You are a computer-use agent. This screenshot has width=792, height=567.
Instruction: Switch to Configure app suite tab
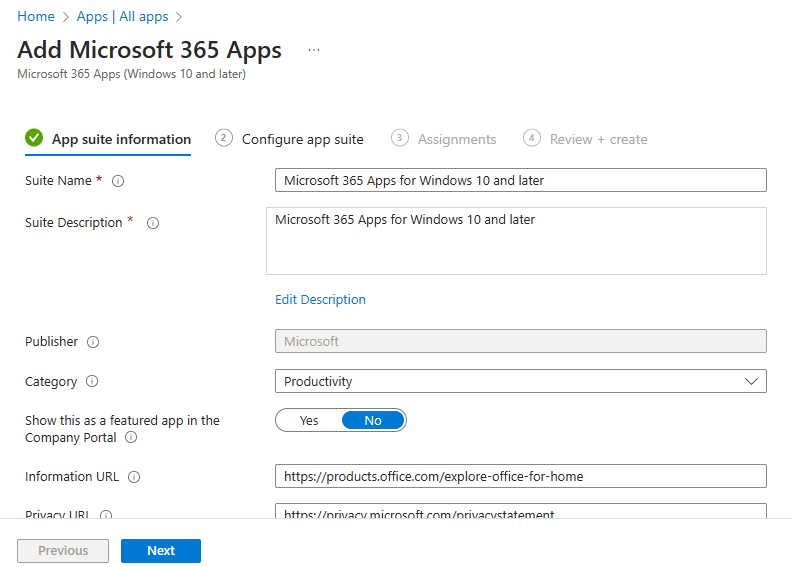pyautogui.click(x=302, y=139)
